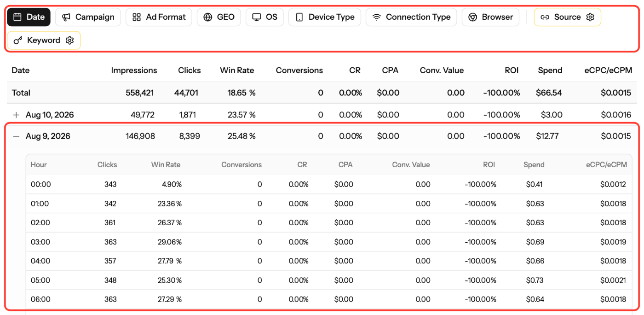Image resolution: width=644 pixels, height=315 pixels.
Task: Switch to Ad Format tab
Action: point(159,17)
